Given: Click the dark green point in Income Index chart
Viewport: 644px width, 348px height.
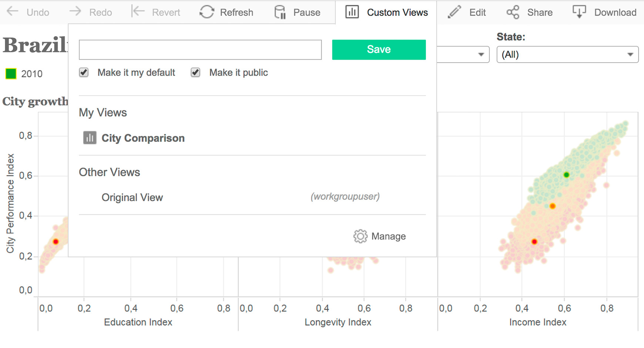Looking at the screenshot, I should (566, 175).
